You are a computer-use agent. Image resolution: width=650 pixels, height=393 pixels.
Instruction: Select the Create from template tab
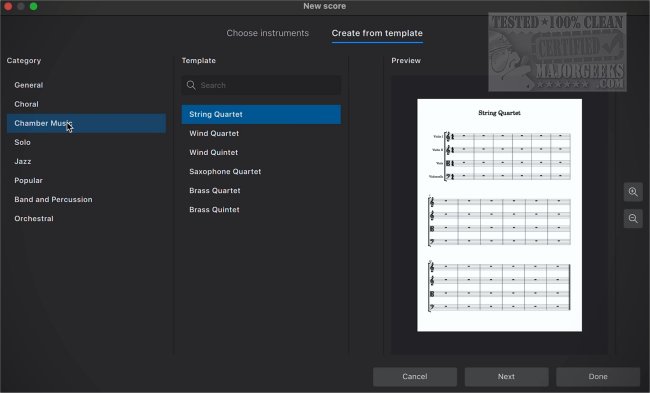(x=377, y=33)
